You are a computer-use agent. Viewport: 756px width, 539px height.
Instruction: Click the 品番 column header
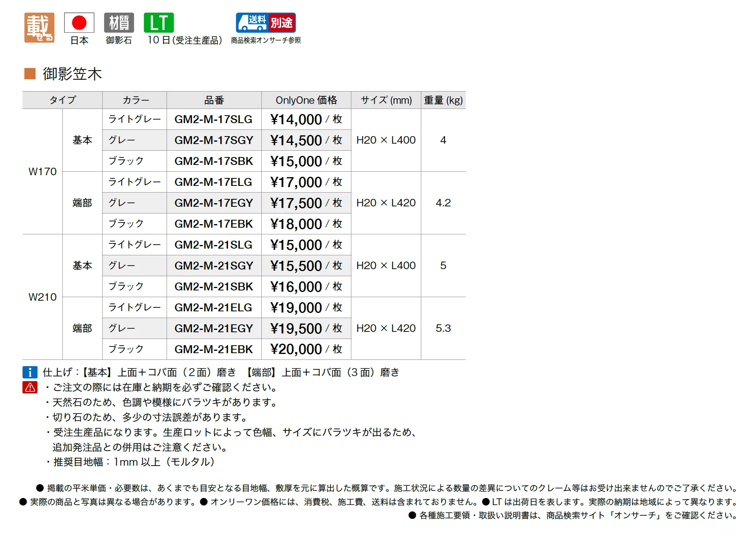point(214,100)
